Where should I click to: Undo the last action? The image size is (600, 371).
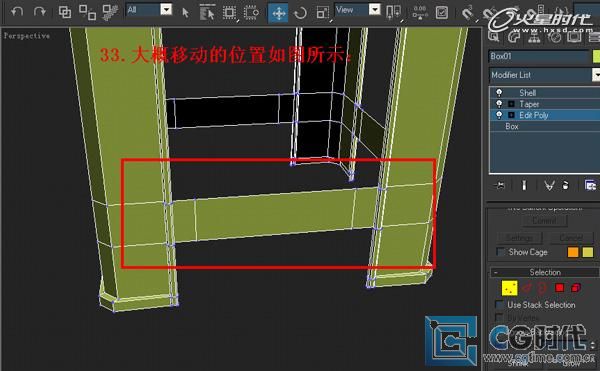coord(17,12)
